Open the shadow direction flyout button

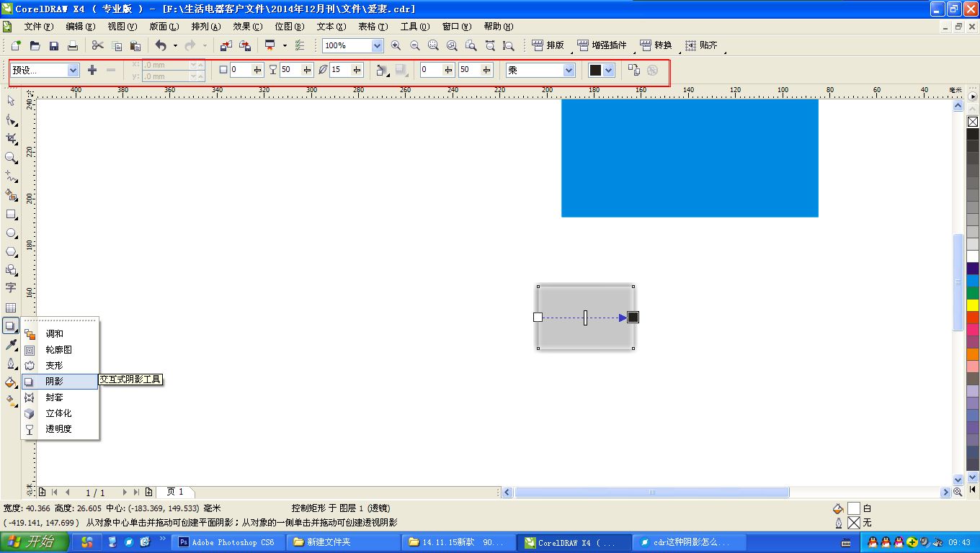click(x=383, y=70)
